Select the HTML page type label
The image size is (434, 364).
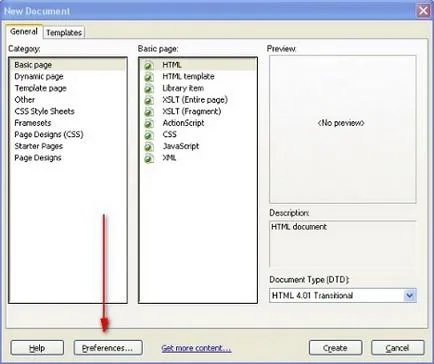(x=172, y=65)
